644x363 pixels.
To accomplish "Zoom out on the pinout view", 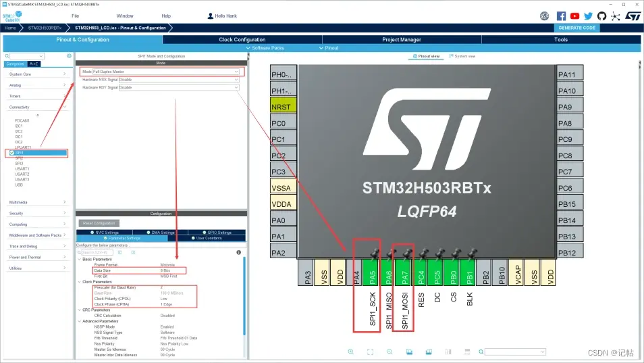I will 390,352.
